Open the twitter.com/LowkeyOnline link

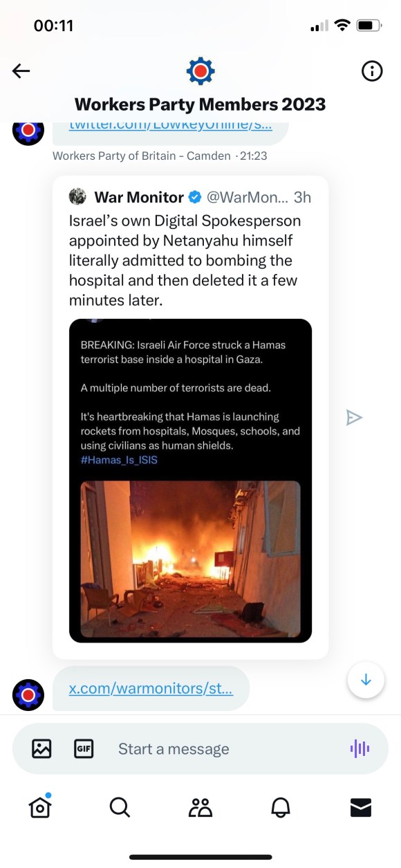170,126
